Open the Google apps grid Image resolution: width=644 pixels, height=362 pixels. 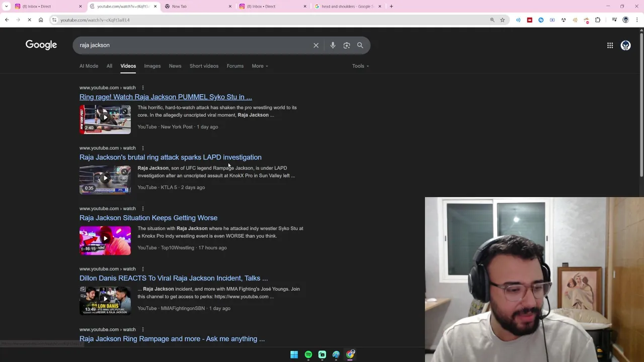(610, 45)
